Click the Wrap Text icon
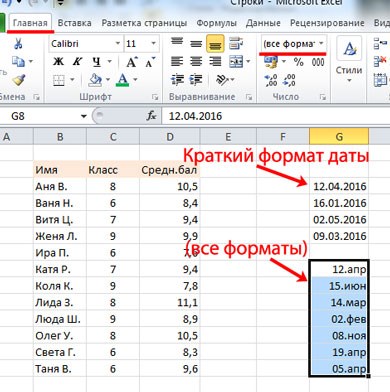Viewport: 390px width, 392px height. click(x=236, y=43)
